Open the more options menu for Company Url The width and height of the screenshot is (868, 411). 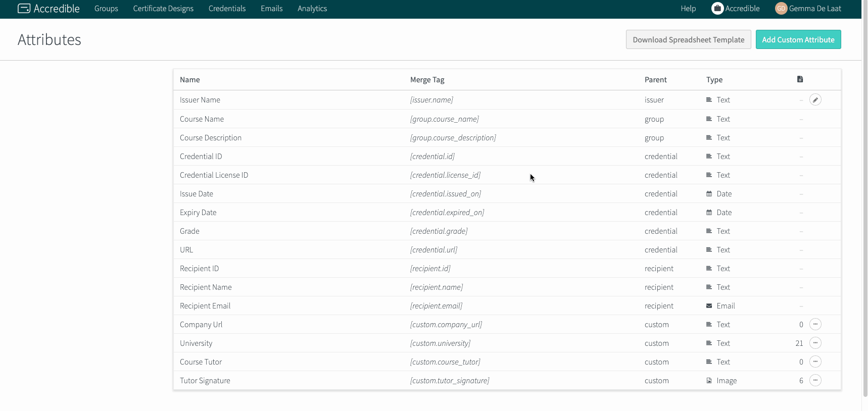[x=815, y=325]
